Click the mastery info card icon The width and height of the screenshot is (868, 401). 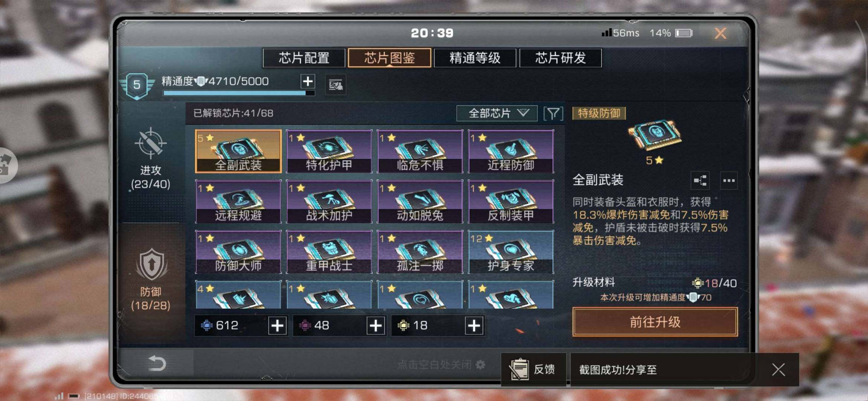click(335, 85)
